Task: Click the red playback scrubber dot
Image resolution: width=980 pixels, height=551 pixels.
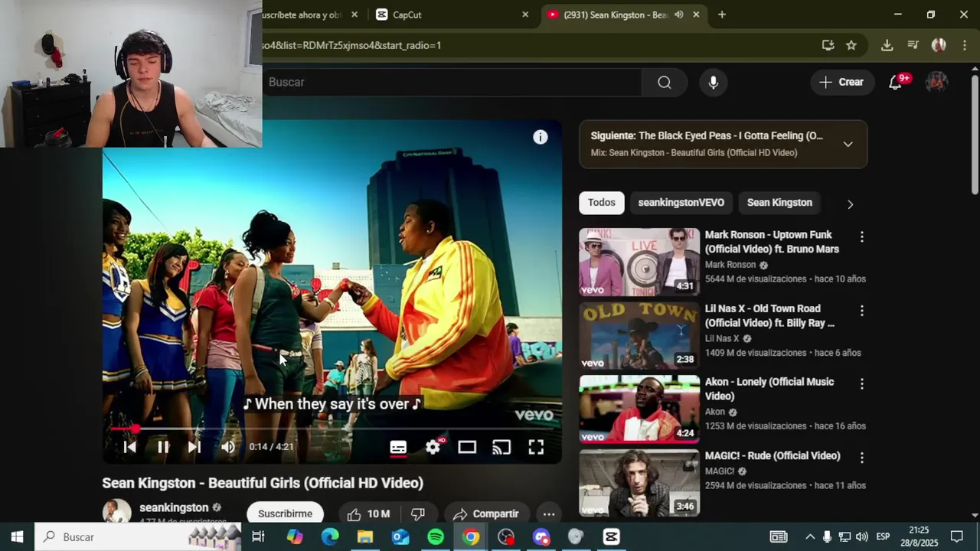Action: 135,429
